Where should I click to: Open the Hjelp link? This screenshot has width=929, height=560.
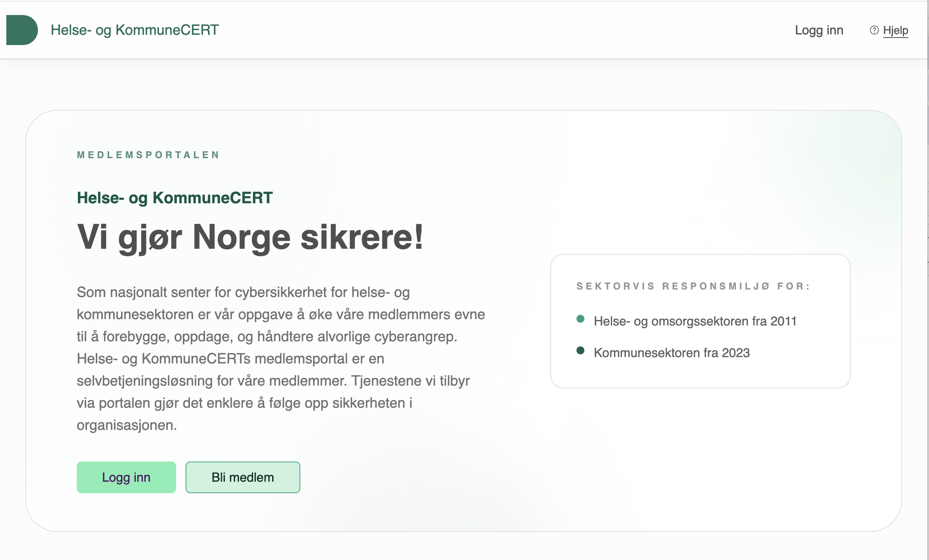(x=895, y=30)
